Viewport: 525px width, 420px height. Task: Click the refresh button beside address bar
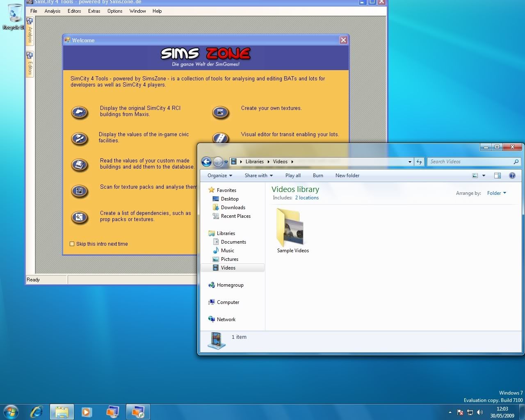(x=419, y=162)
